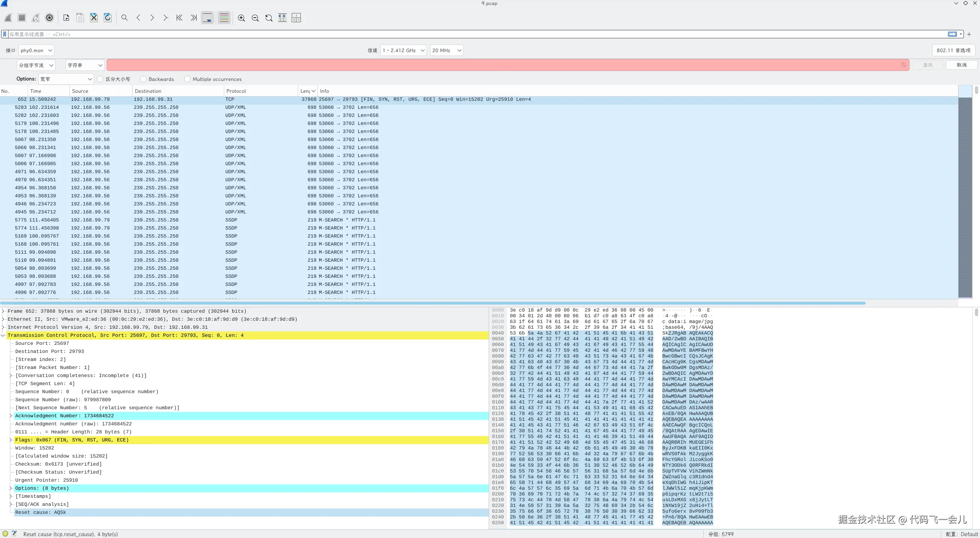
Task: Click the close capture file icon
Action: tap(94, 18)
